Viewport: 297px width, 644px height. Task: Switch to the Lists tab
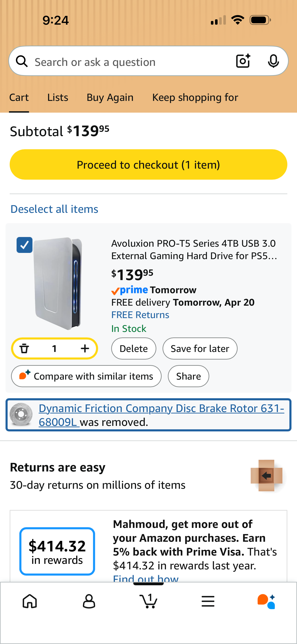tap(58, 97)
